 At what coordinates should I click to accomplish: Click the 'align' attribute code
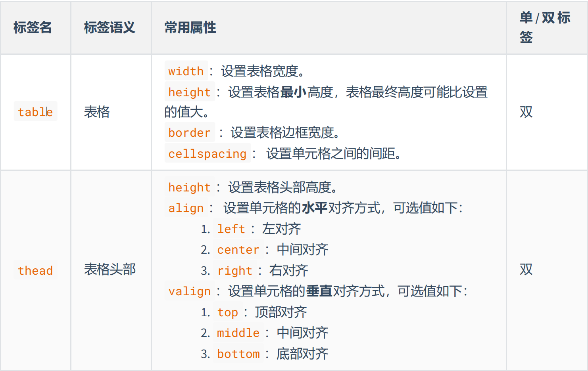(x=186, y=208)
